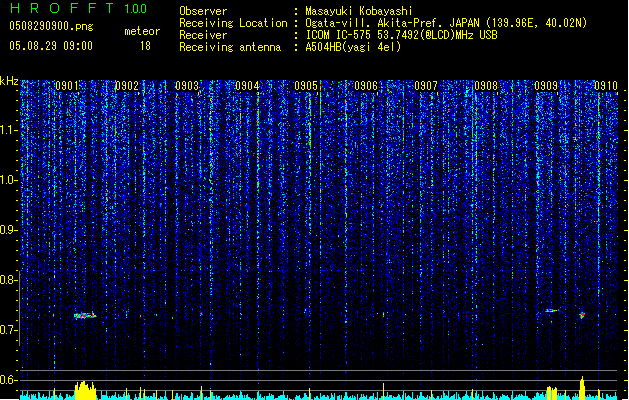Viewport: 629px width, 400px height.
Task: Click the 1.0 kHz axis label
Action: [9, 180]
